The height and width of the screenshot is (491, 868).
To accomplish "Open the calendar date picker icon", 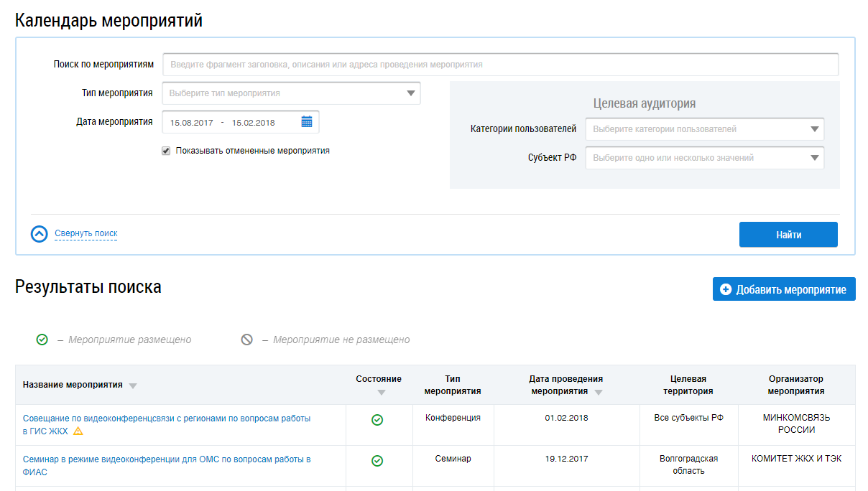I will click(307, 122).
